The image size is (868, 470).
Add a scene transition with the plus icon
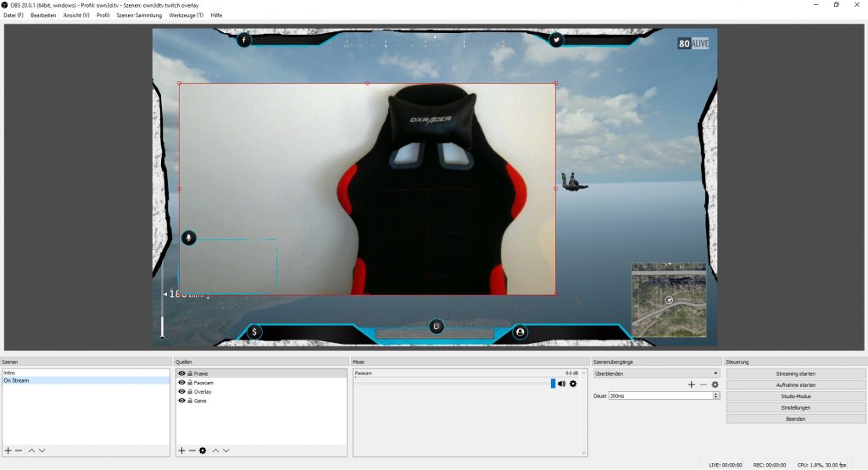691,384
